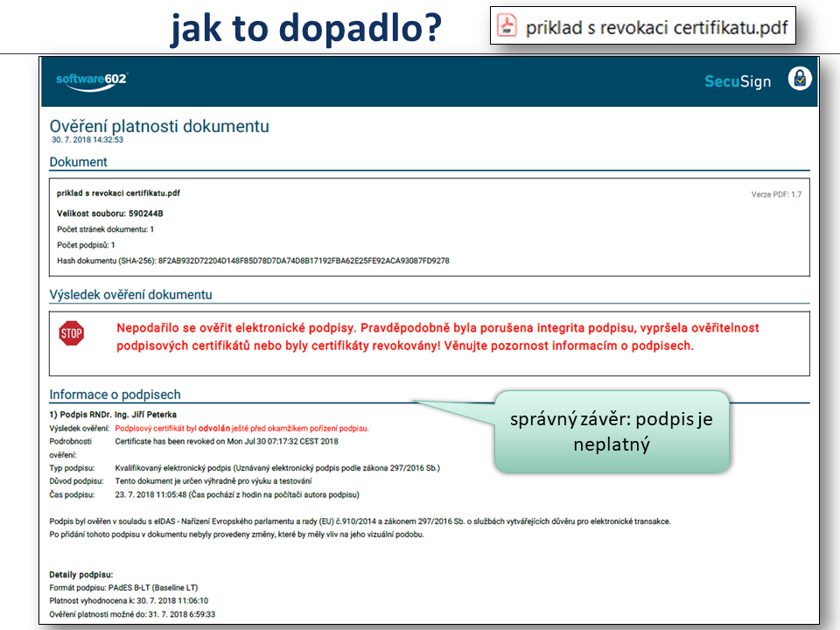Image resolution: width=840 pixels, height=630 pixels.
Task: Click the heading 'Ověření platnosti dokumentu'
Action: [159, 126]
